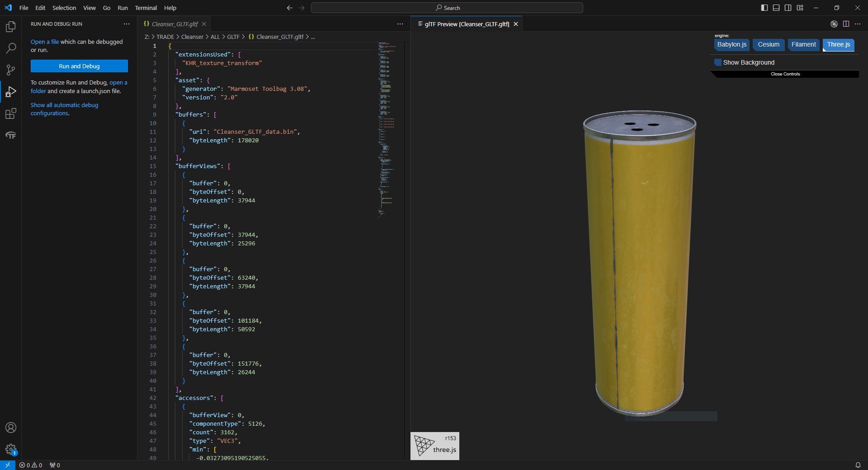Image resolution: width=868 pixels, height=470 pixels.
Task: Open more actions for the Cleanser_GLTF.gltf editor
Action: tap(400, 24)
